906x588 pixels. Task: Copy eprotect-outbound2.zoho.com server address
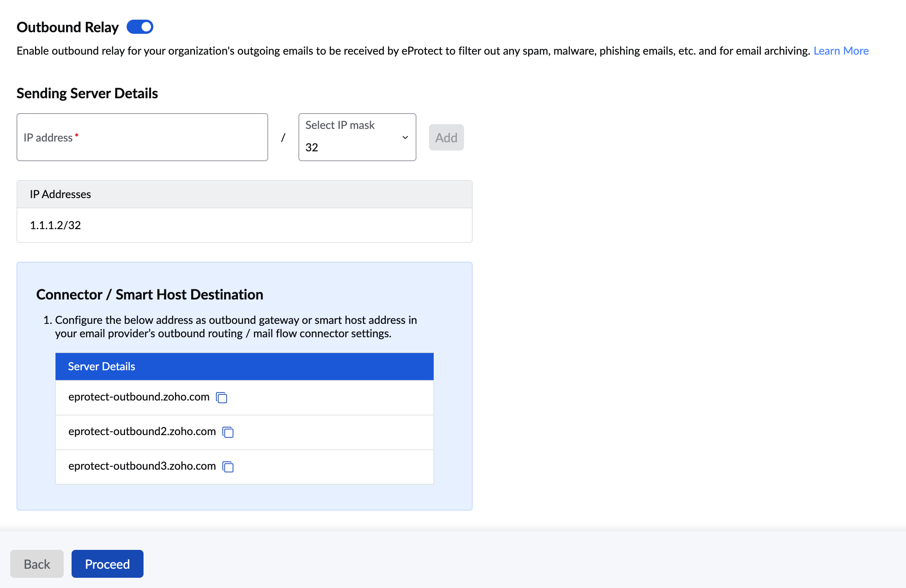click(228, 432)
